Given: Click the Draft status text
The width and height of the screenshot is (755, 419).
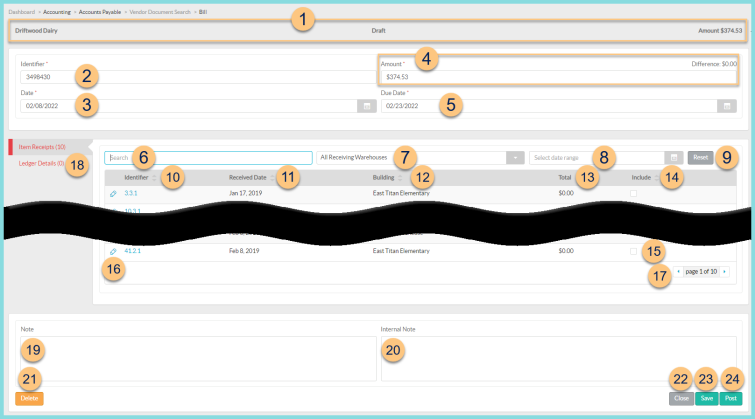Looking at the screenshot, I should (x=378, y=30).
